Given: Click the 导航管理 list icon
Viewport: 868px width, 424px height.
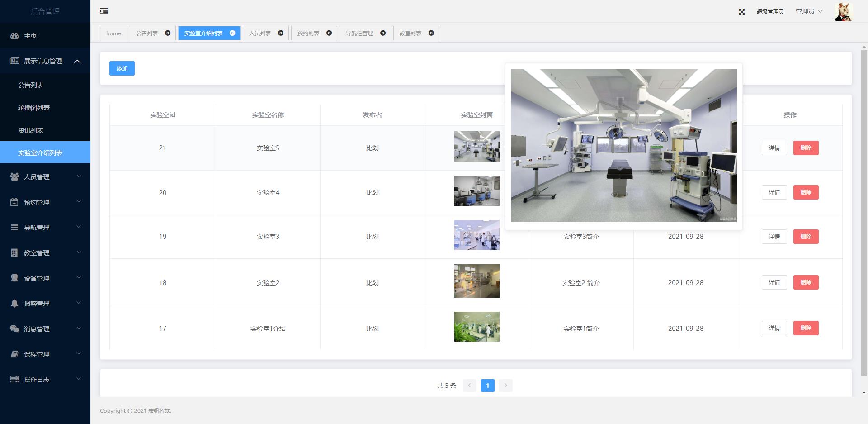Looking at the screenshot, I should click(x=14, y=228).
